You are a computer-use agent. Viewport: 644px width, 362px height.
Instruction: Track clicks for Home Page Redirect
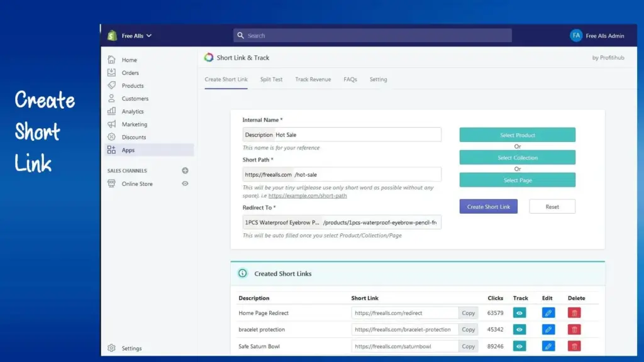tap(519, 313)
